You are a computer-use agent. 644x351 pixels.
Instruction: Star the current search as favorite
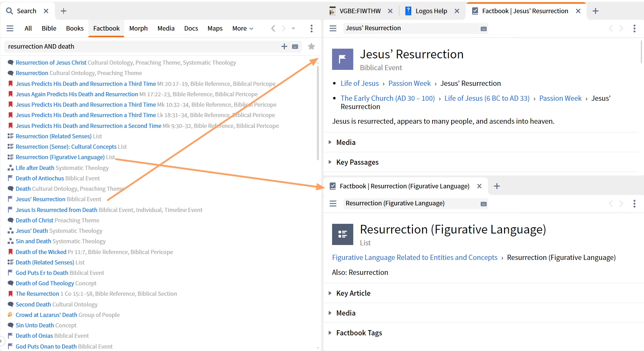click(x=312, y=47)
